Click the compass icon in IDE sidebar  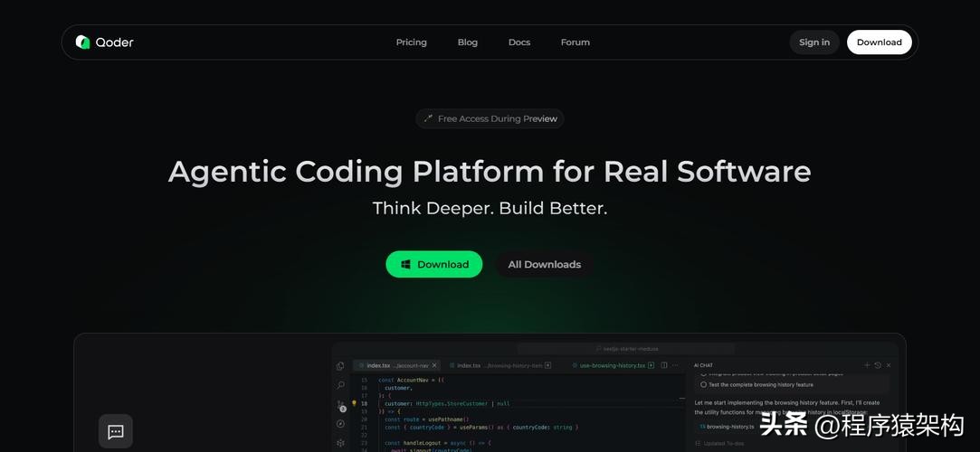(340, 423)
